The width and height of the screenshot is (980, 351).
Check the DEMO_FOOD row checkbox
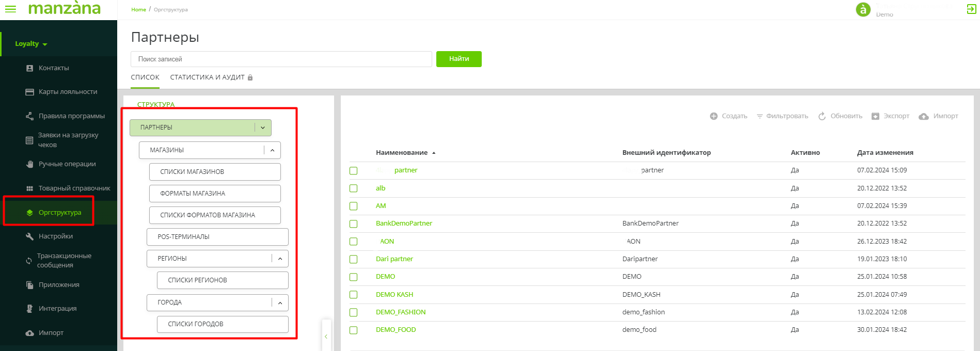(354, 330)
